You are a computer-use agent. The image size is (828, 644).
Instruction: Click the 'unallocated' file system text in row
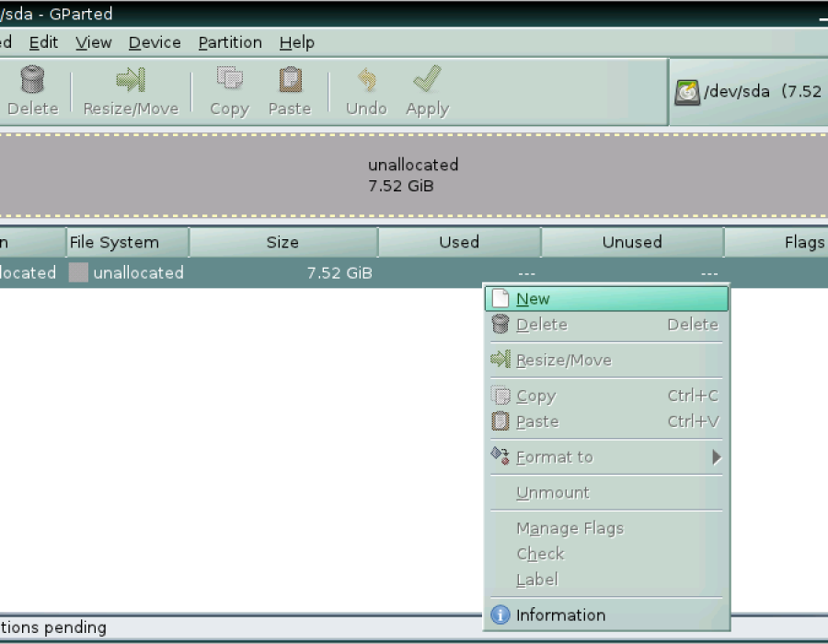[138, 273]
